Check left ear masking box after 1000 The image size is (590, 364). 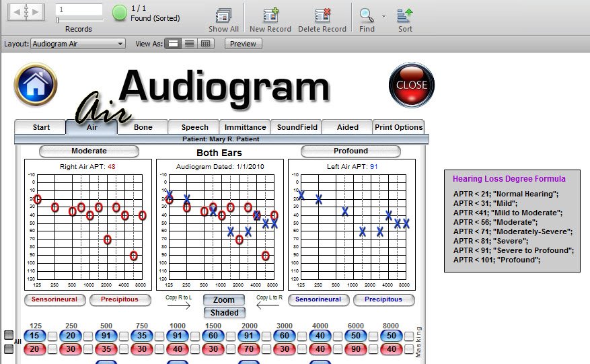(x=195, y=336)
